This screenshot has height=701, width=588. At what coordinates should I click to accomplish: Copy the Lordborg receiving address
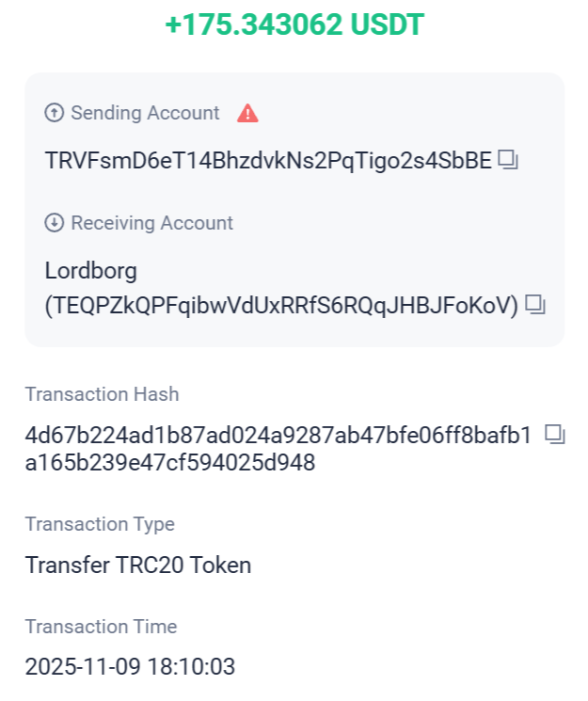click(x=535, y=305)
